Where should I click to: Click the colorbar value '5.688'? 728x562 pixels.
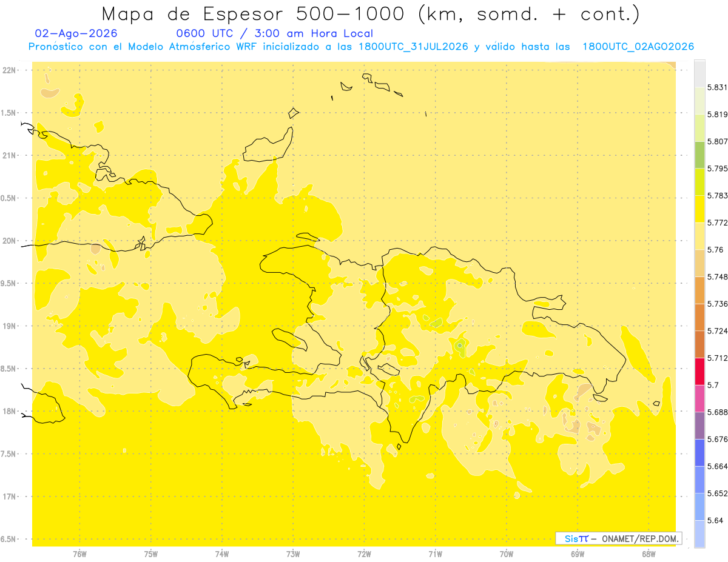(x=717, y=412)
